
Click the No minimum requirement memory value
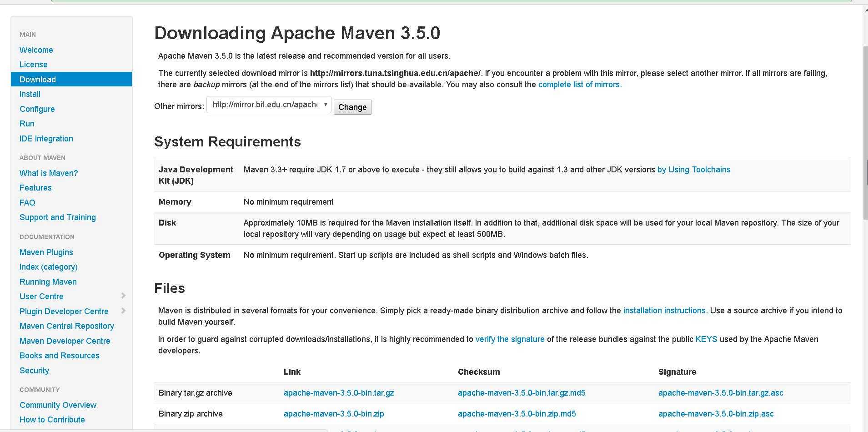click(289, 202)
